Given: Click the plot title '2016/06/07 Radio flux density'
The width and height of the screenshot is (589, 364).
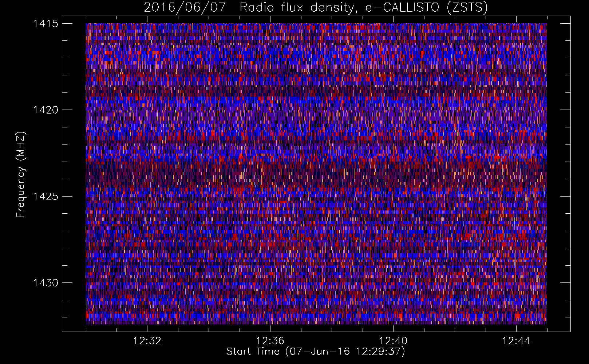Looking at the screenshot, I should tap(316, 7).
